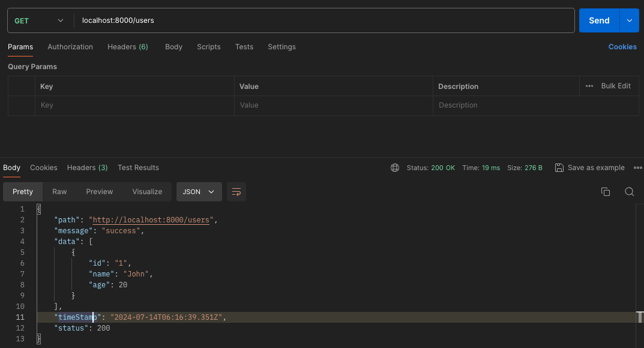Click Bulk Edit for query params
The image size is (644, 348).
[616, 86]
